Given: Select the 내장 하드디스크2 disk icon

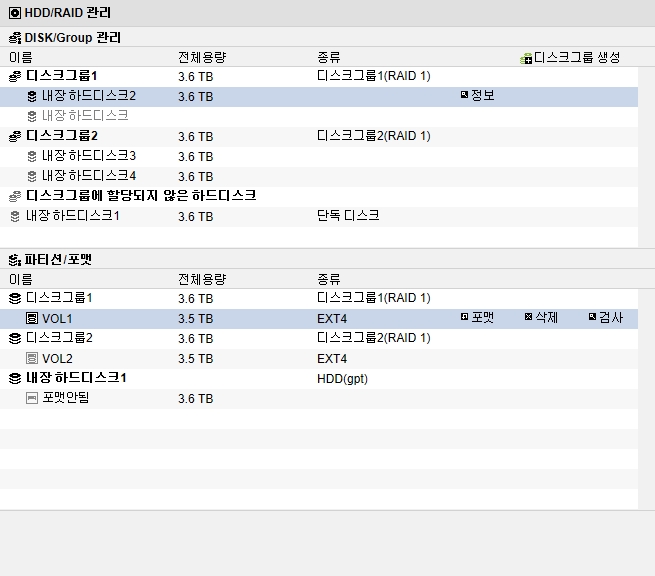Looking at the screenshot, I should [x=32, y=96].
